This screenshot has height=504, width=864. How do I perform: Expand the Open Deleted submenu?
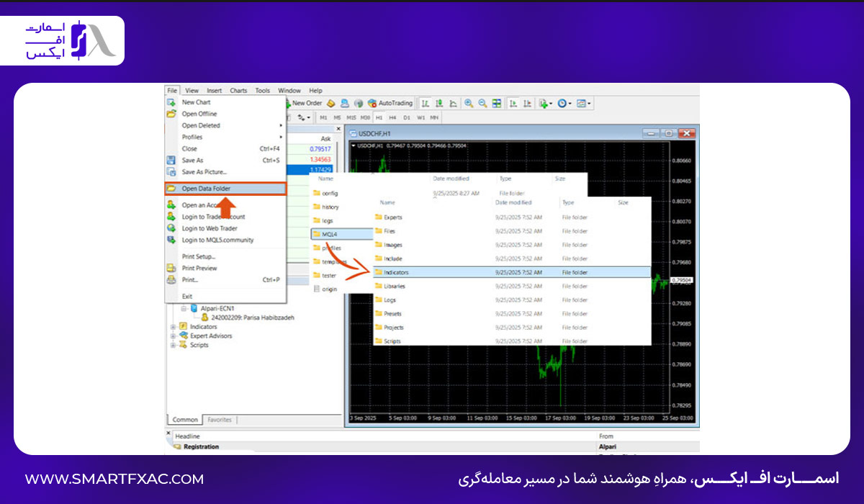tap(225, 125)
